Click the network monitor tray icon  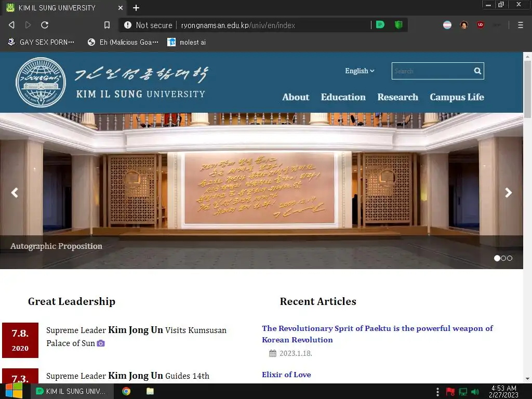(463, 392)
